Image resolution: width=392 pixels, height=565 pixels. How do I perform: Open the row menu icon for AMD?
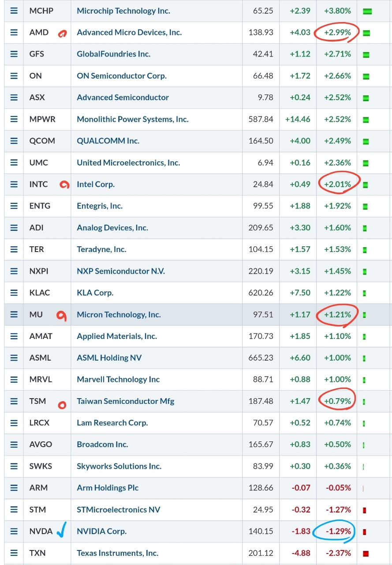(14, 32)
